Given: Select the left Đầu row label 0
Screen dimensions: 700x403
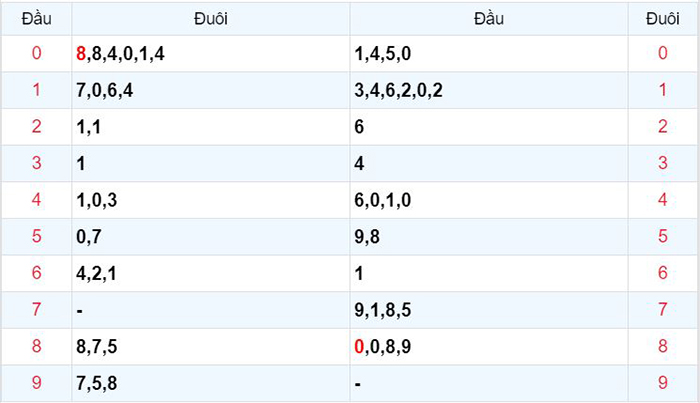Looking at the screenshot, I should pos(36,54).
